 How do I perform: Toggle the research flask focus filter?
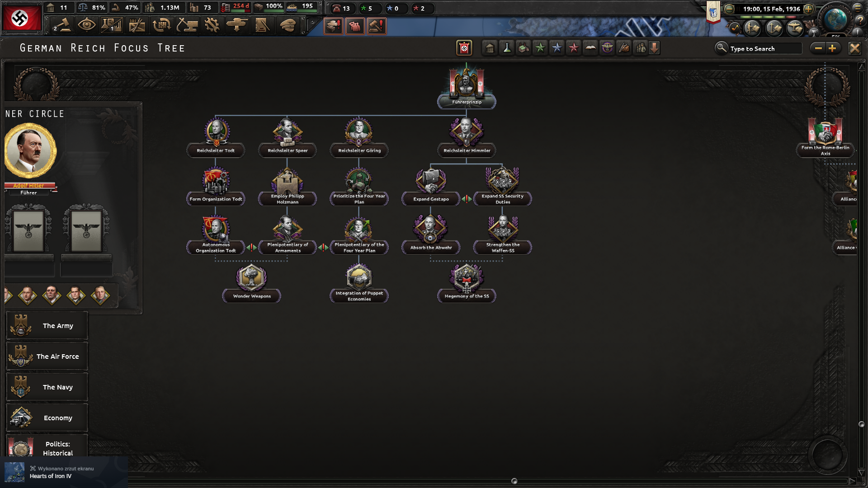click(x=507, y=48)
